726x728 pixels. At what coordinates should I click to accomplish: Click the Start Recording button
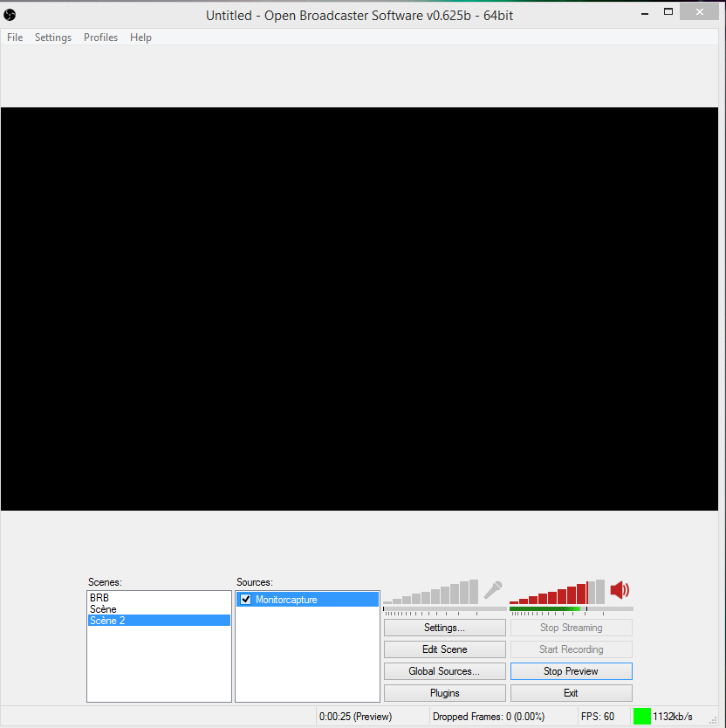tap(572, 649)
